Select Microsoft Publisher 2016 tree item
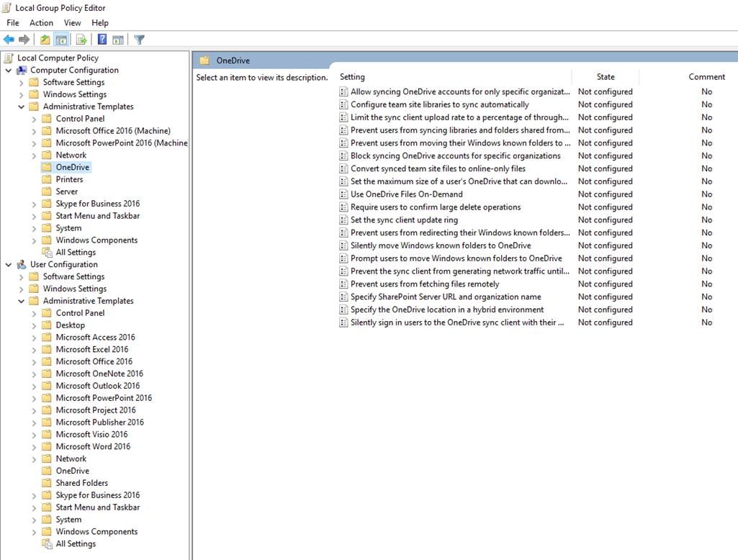This screenshot has width=738, height=560. click(x=100, y=422)
